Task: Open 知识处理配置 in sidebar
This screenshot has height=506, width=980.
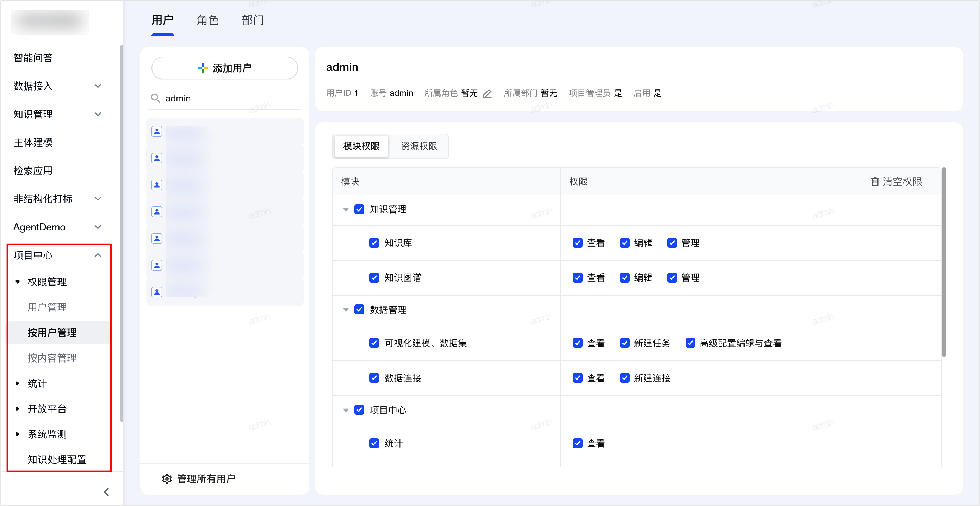Action: [57, 460]
